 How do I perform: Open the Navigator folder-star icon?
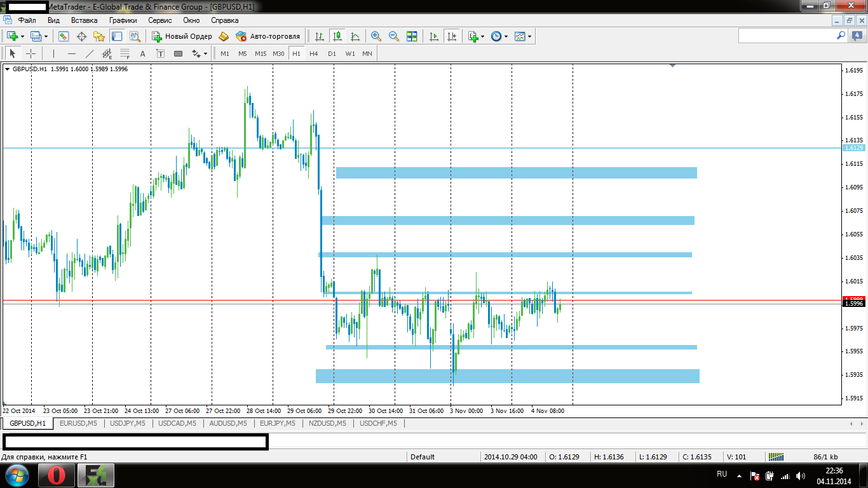click(99, 36)
